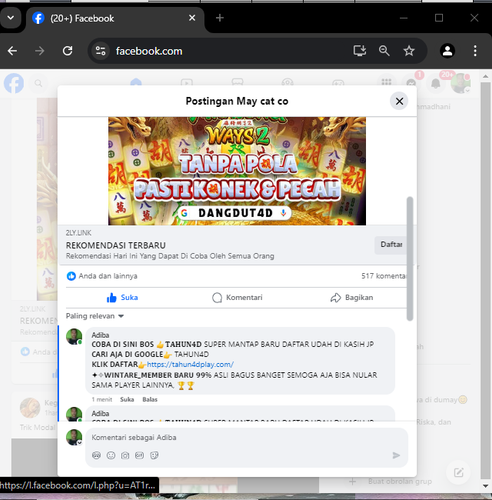The image size is (492, 500).
Task: Insert emoji in comment
Action: (x=111, y=455)
